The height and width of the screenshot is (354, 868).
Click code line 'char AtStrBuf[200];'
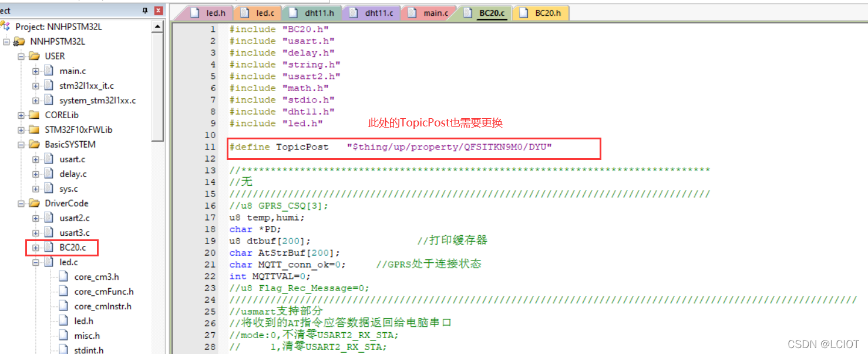pos(285,253)
